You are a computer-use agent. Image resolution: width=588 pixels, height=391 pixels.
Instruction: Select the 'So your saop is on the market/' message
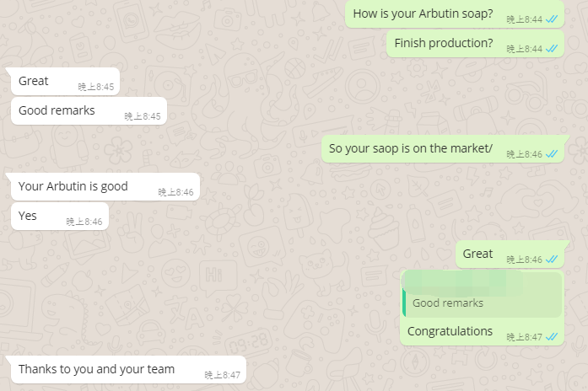pos(443,148)
